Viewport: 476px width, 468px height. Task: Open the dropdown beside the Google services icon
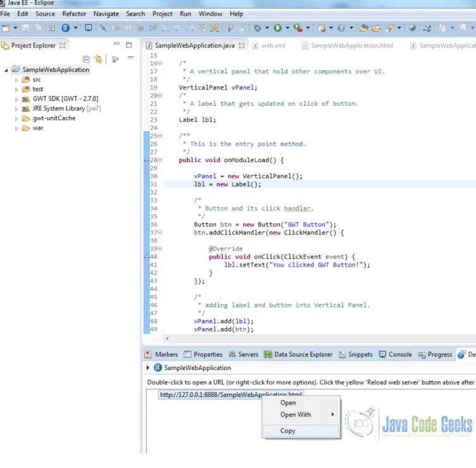point(75,28)
